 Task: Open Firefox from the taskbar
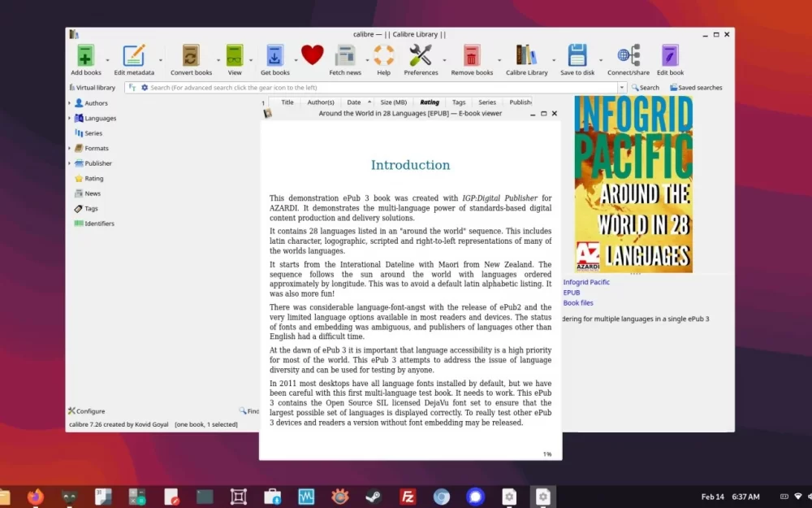click(36, 497)
